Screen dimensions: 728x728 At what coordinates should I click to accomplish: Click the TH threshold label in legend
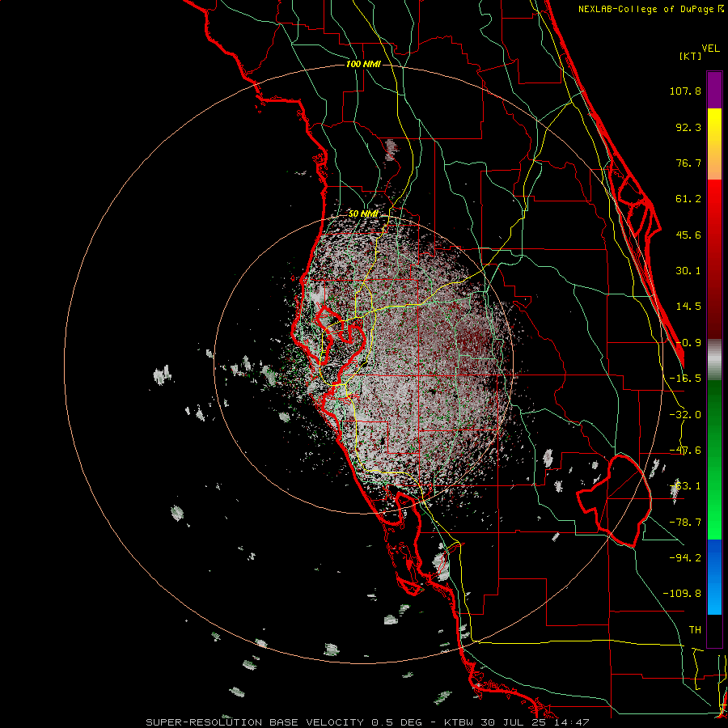695,629
